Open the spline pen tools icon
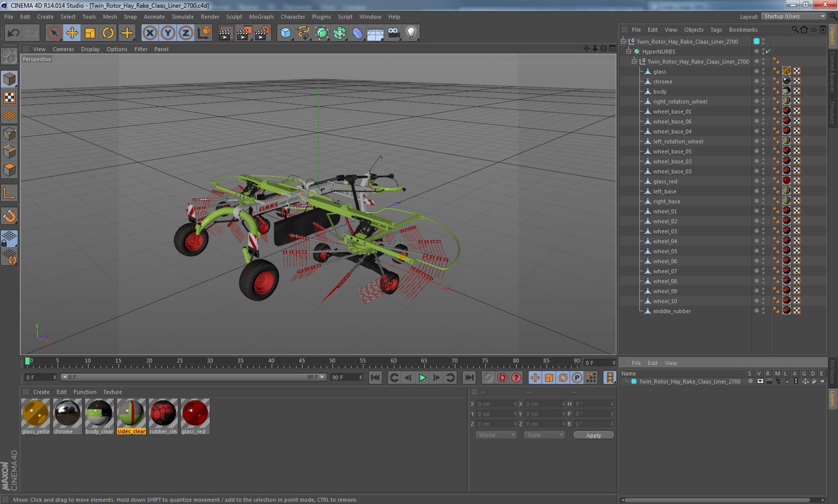This screenshot has height=504, width=838. (304, 33)
